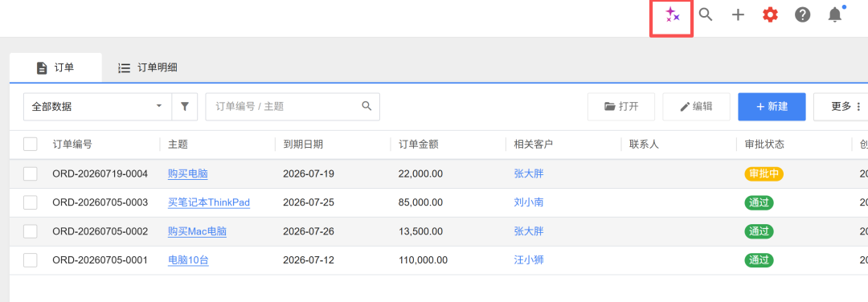Open customer 刘小南 link
868x302 pixels.
(529, 202)
